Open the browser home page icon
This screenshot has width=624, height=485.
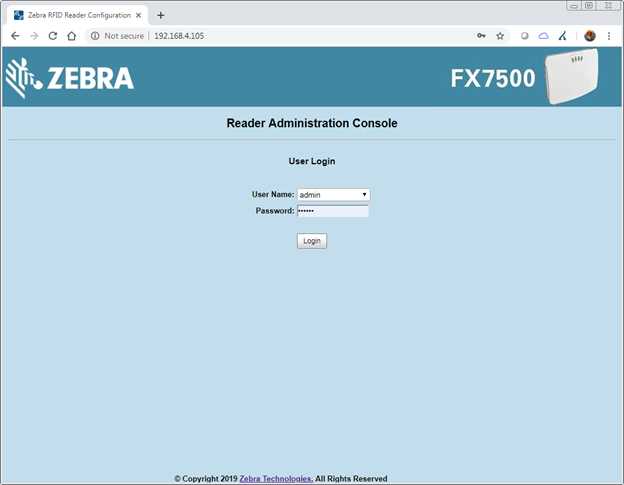(x=72, y=36)
